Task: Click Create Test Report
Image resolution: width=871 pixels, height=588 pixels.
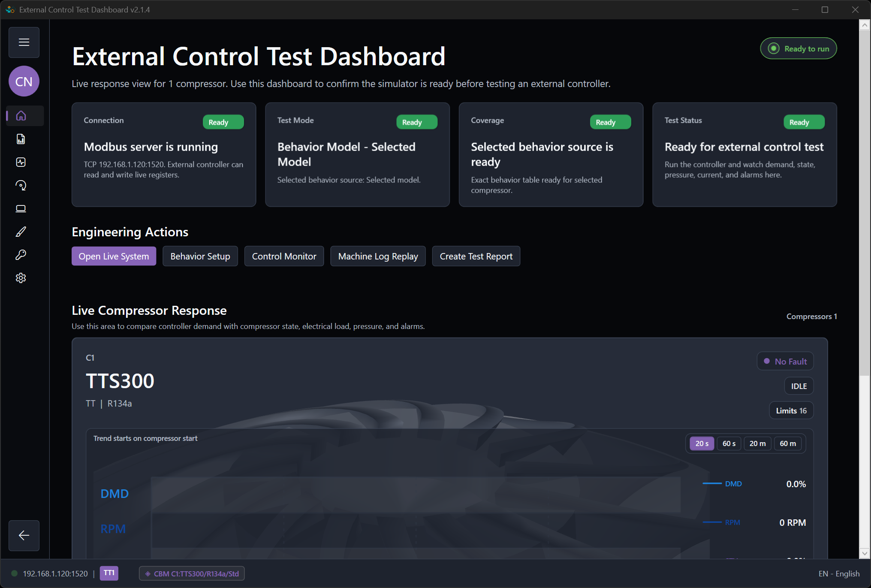Action: point(476,256)
